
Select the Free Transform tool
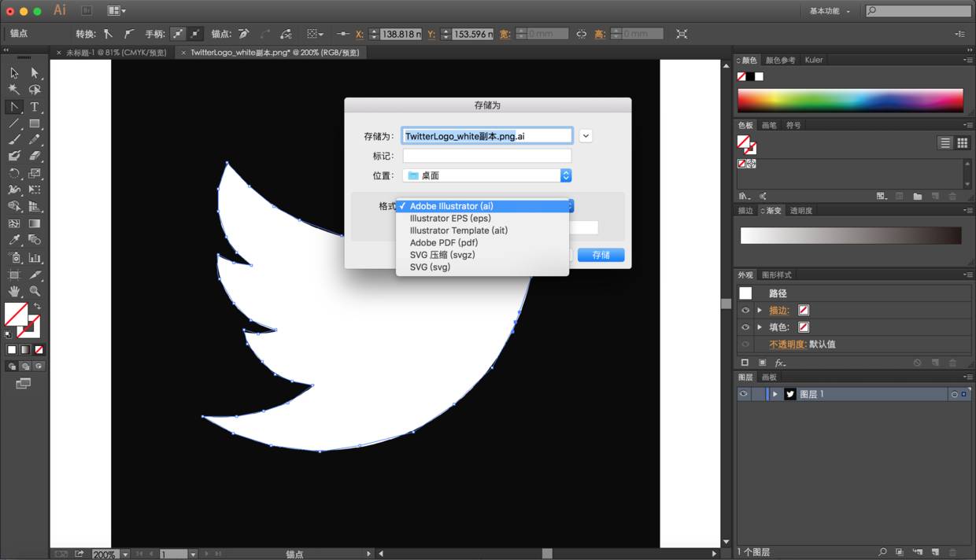35,190
